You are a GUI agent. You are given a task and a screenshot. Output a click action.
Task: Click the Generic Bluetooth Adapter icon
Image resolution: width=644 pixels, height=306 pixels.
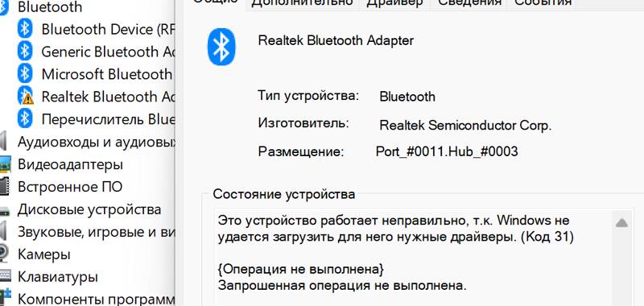click(25, 52)
